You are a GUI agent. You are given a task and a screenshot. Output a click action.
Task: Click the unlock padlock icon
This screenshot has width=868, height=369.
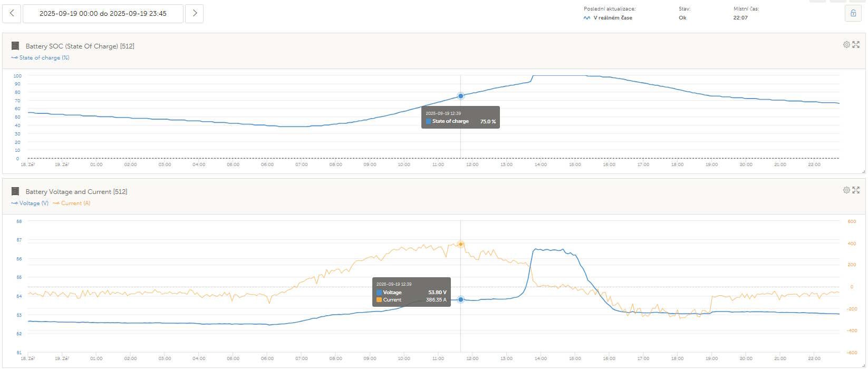853,14
